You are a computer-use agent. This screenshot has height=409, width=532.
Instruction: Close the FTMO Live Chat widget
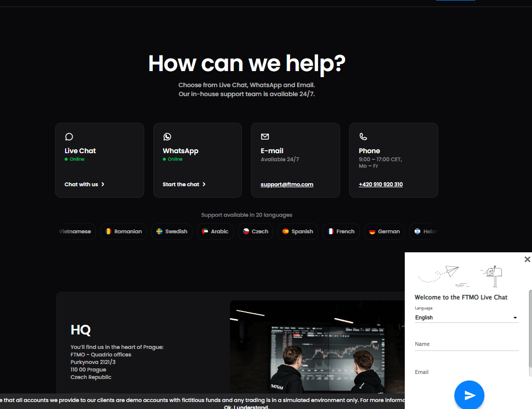pos(527,259)
